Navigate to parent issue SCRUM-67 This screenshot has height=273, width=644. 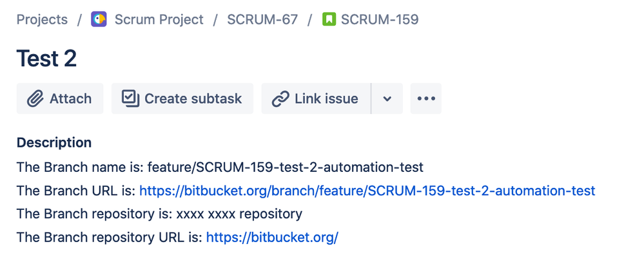(x=262, y=19)
